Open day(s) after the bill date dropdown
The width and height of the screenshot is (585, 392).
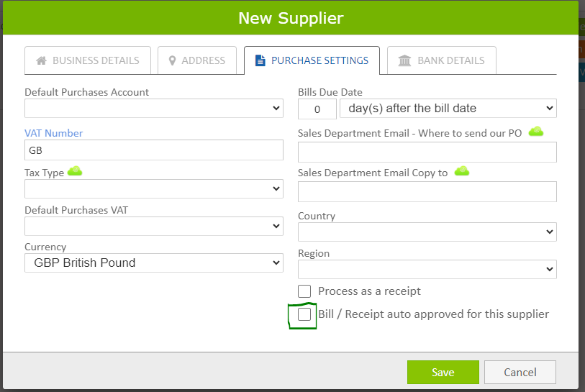tap(448, 109)
